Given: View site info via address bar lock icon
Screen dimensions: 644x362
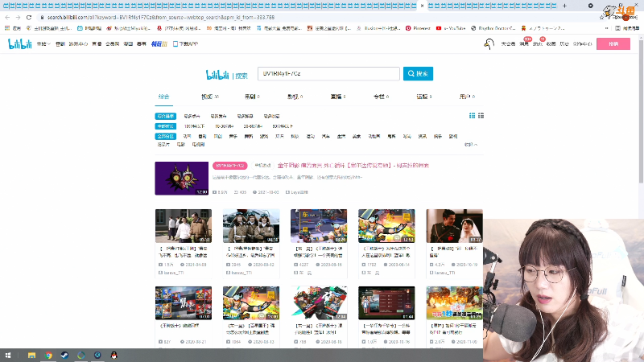Looking at the screenshot, I should point(42,17).
